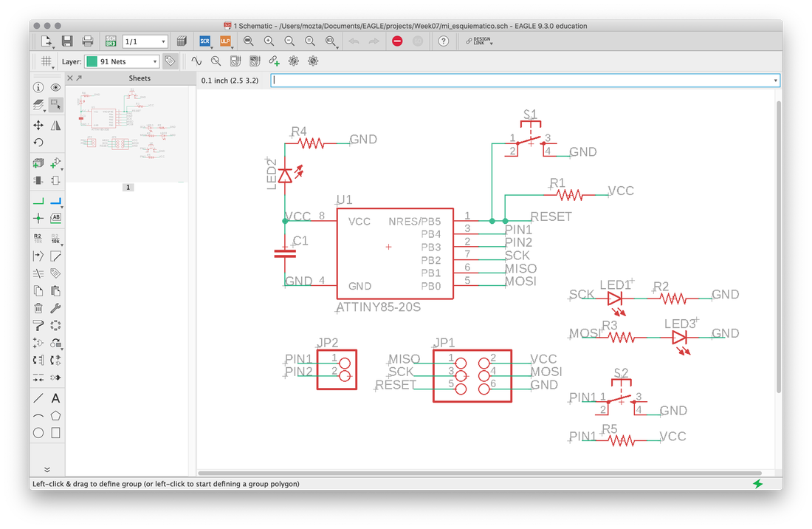Stop the current command (red stop icon)
Viewport: 812px width, 529px height.
[x=397, y=41]
